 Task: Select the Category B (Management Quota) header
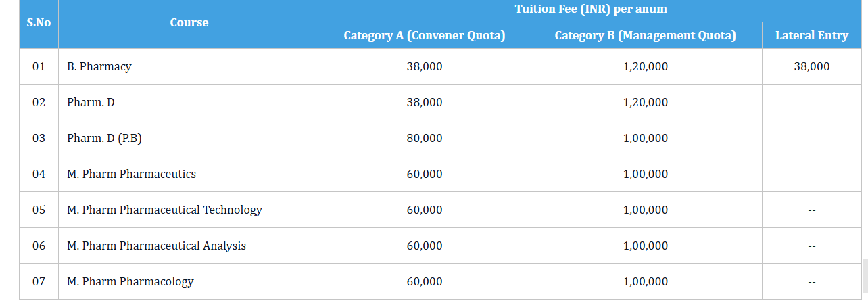pos(645,36)
